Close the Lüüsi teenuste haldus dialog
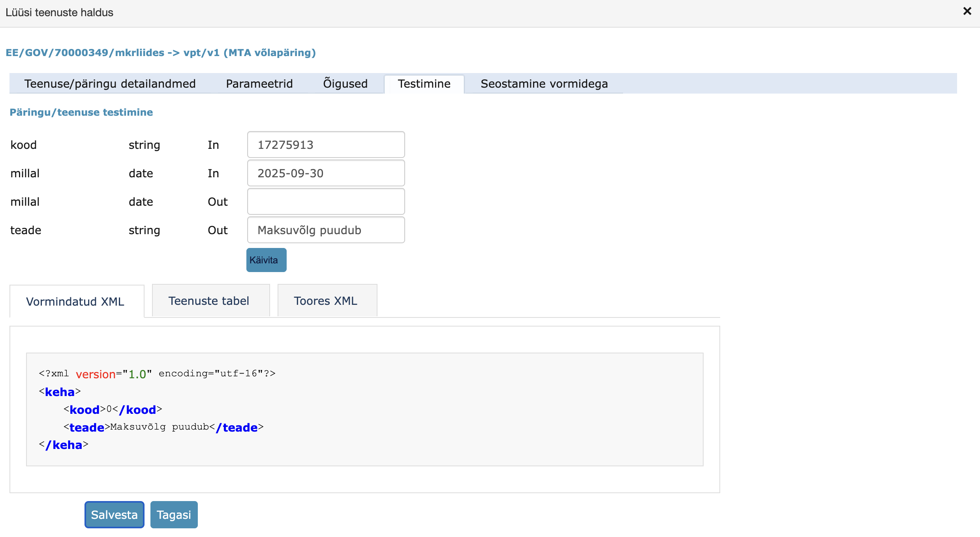 click(967, 11)
